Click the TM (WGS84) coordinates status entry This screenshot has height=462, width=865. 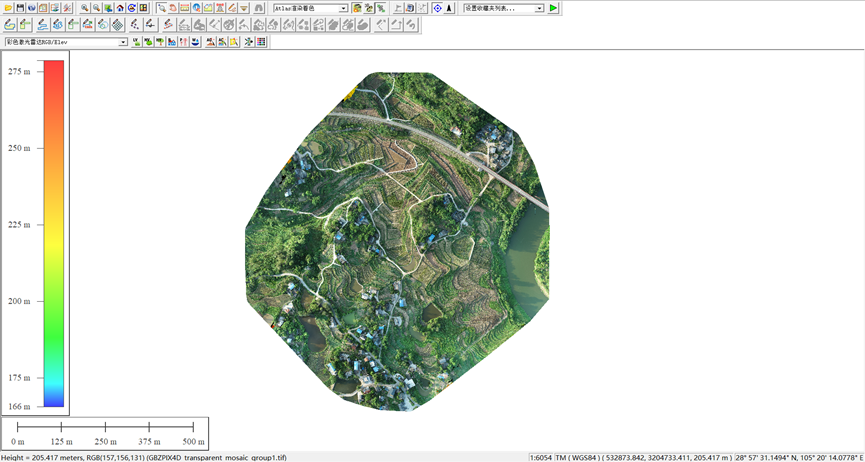coord(644,458)
